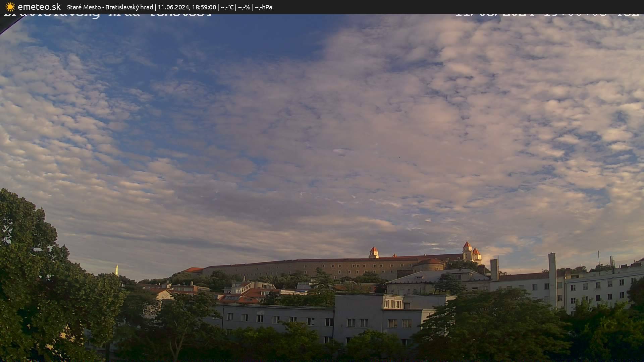Click the separator bar after the time value
Image resolution: width=644 pixels, height=362 pixels.
coord(218,7)
